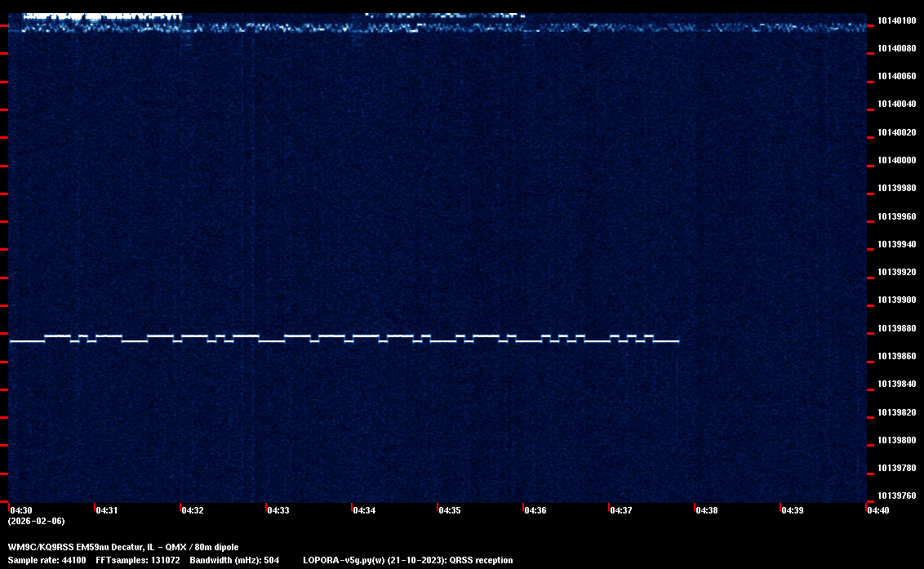
Task: Click the 04:38 time marker
Action: pyautogui.click(x=707, y=510)
